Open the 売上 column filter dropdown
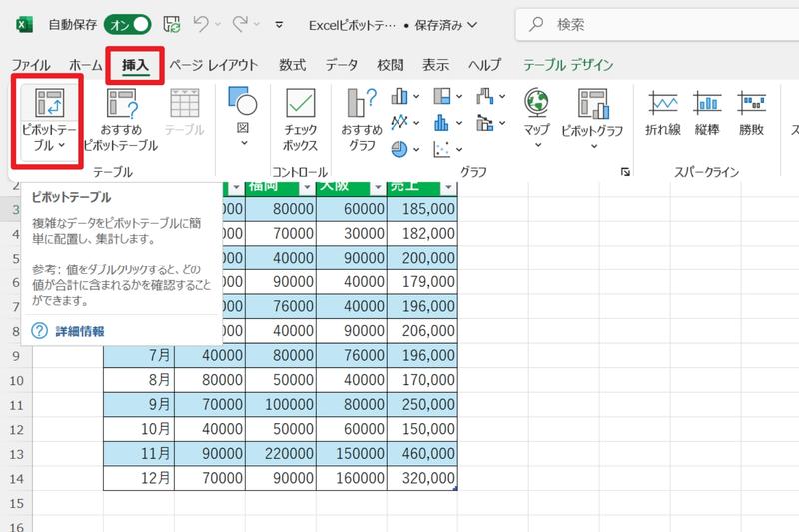The image size is (799, 532). point(447,188)
